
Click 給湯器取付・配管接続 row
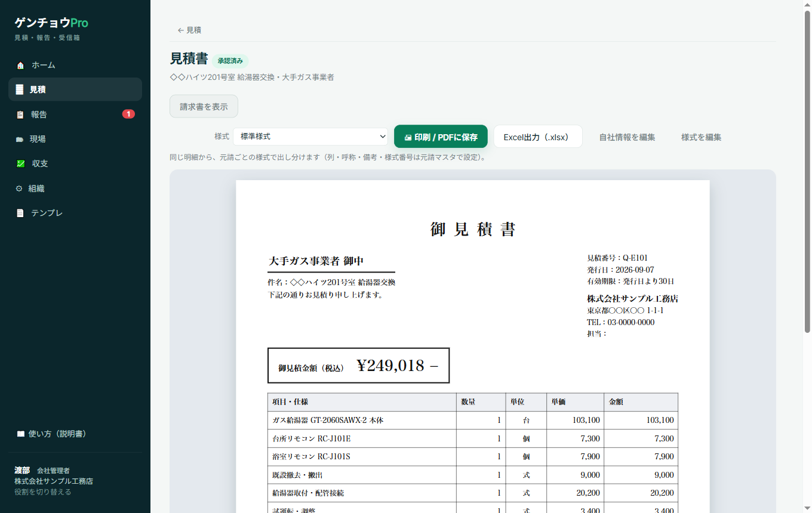coord(473,493)
